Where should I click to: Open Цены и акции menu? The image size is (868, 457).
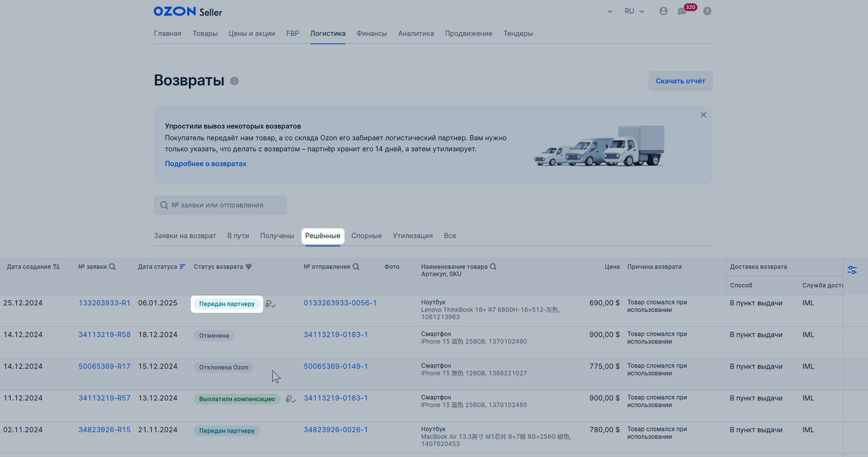[252, 33]
